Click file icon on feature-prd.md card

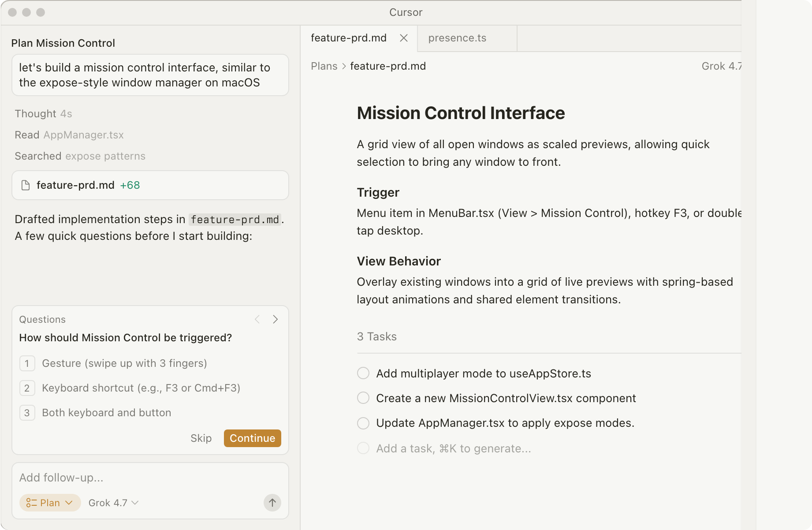pyautogui.click(x=26, y=185)
